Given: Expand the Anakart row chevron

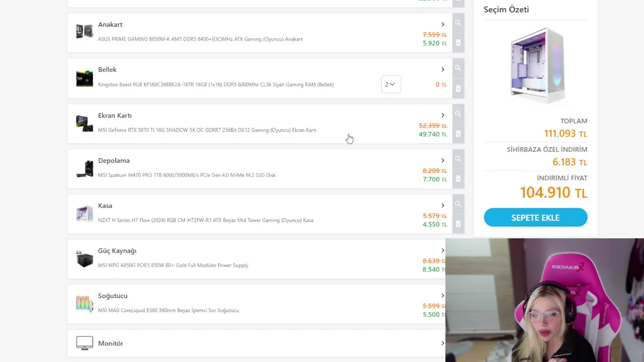Looking at the screenshot, I should 443,24.
